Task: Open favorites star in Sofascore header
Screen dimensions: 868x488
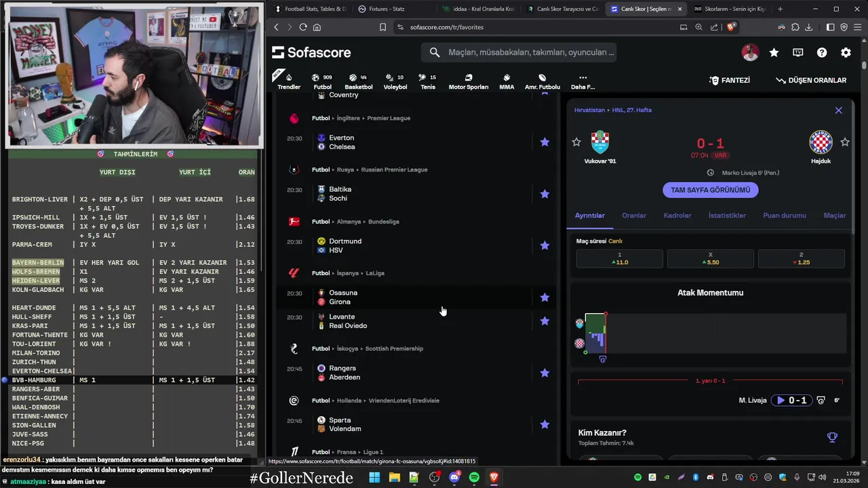Action: tap(774, 52)
